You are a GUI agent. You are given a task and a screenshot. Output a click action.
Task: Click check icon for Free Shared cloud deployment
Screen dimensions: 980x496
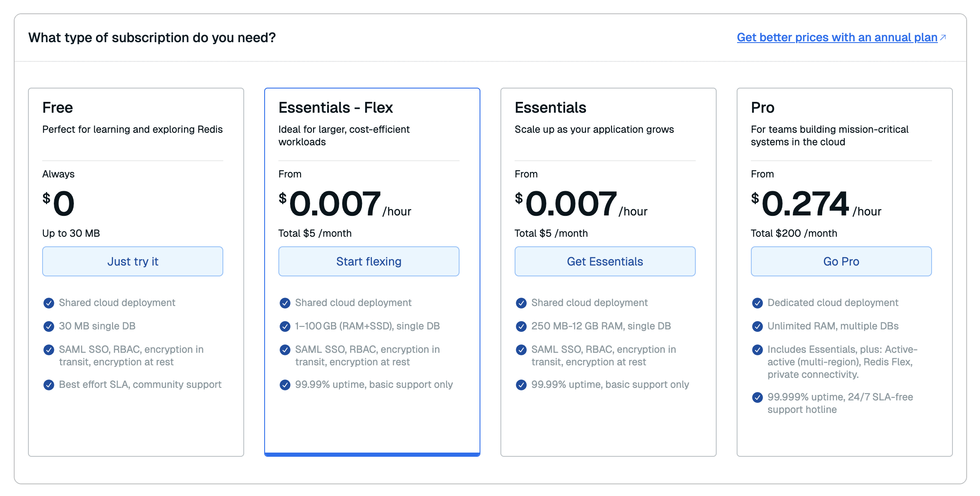tap(49, 303)
